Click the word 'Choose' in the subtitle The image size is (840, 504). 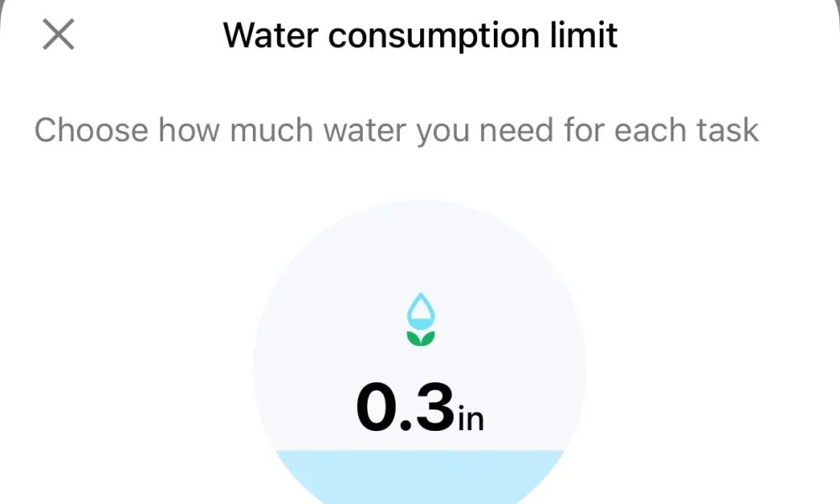pos(92,131)
